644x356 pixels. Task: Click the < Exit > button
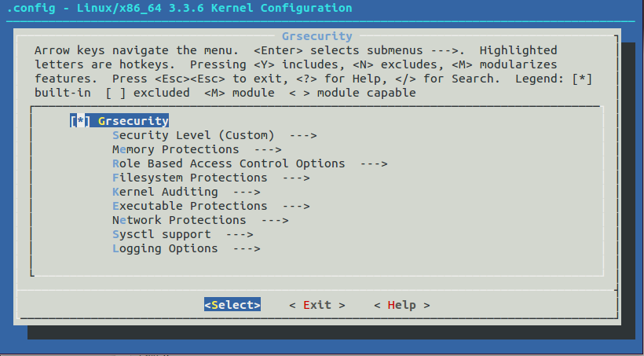pyautogui.click(x=317, y=305)
